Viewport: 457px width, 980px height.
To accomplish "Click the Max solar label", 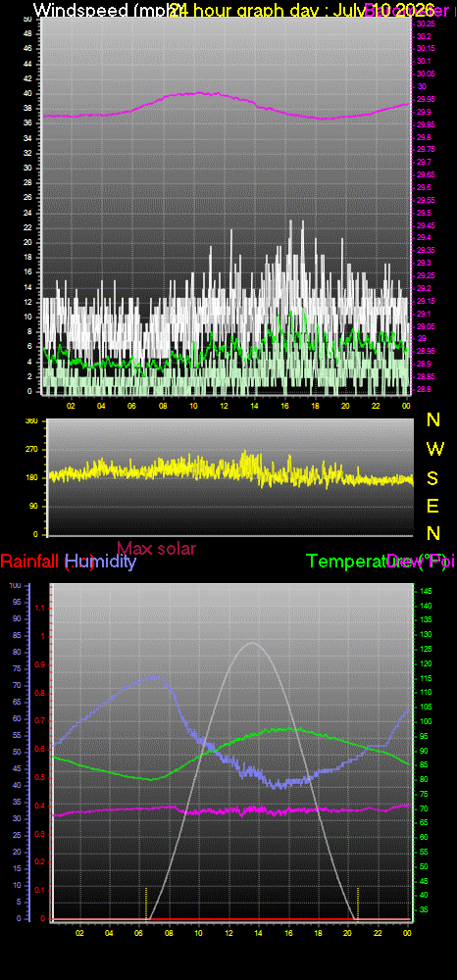I will tap(157, 548).
